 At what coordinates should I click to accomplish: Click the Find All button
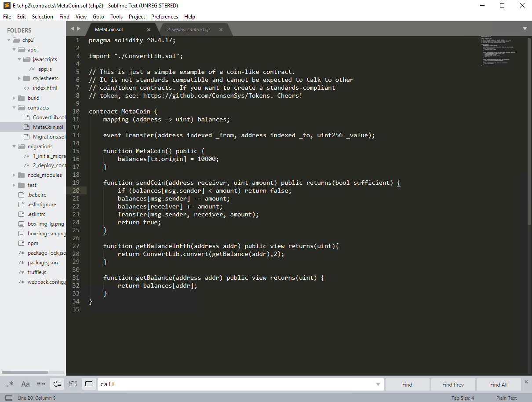tap(499, 384)
